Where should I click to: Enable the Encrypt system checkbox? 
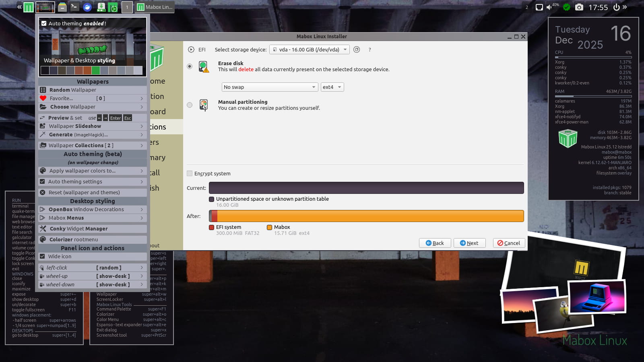tap(190, 173)
